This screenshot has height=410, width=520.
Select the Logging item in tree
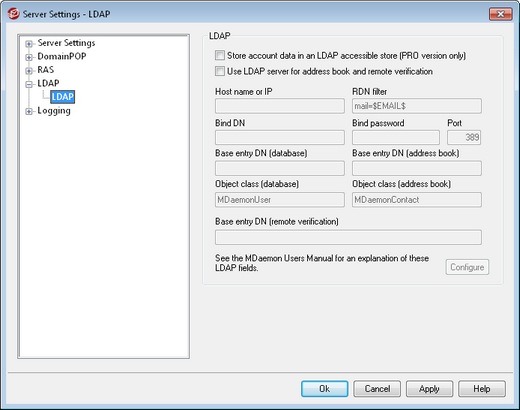[x=54, y=111]
